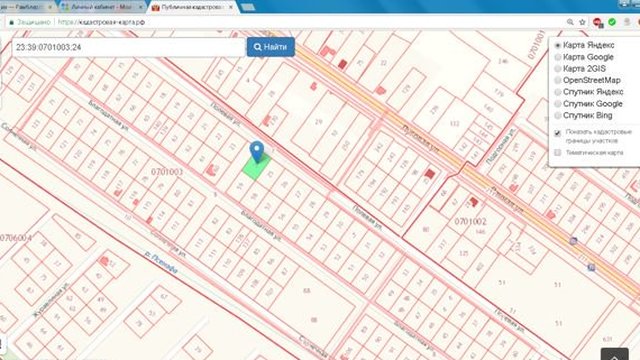
Task: Switch to Публичная кадастровая tab
Action: click(x=192, y=7)
